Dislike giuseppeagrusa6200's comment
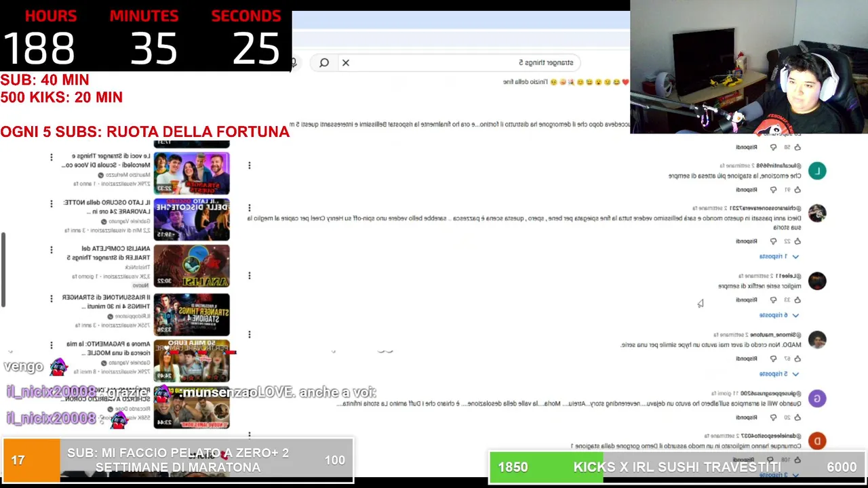 [773, 418]
